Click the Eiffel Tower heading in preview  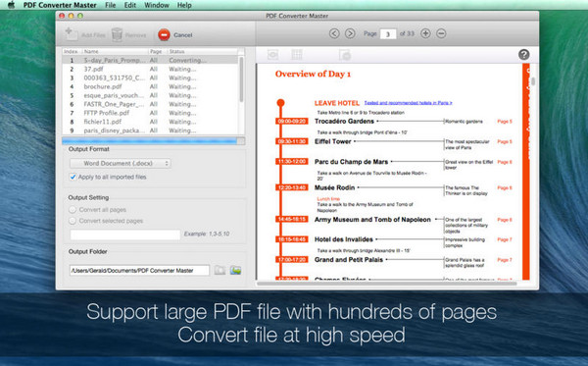pos(332,141)
